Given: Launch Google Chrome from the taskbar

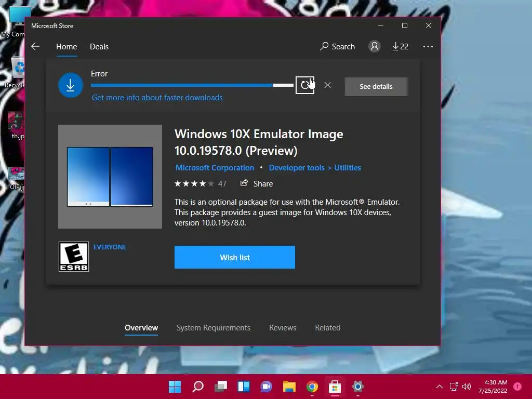Looking at the screenshot, I should point(312,387).
